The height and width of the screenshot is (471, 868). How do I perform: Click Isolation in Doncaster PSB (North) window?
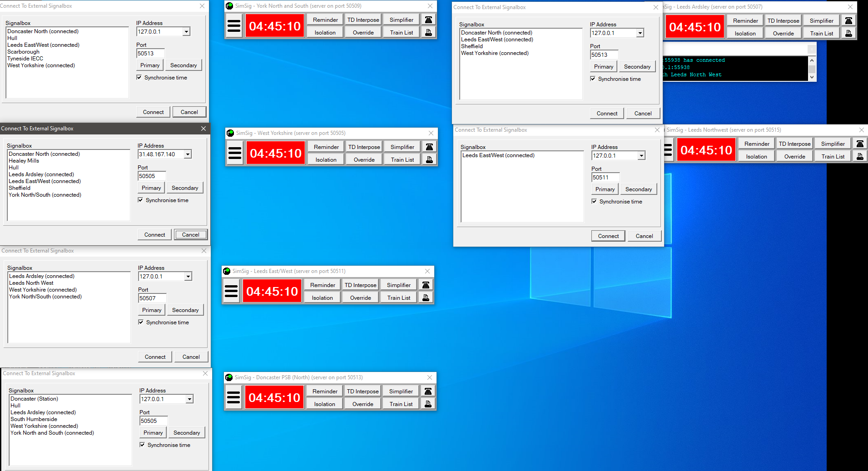(x=325, y=404)
